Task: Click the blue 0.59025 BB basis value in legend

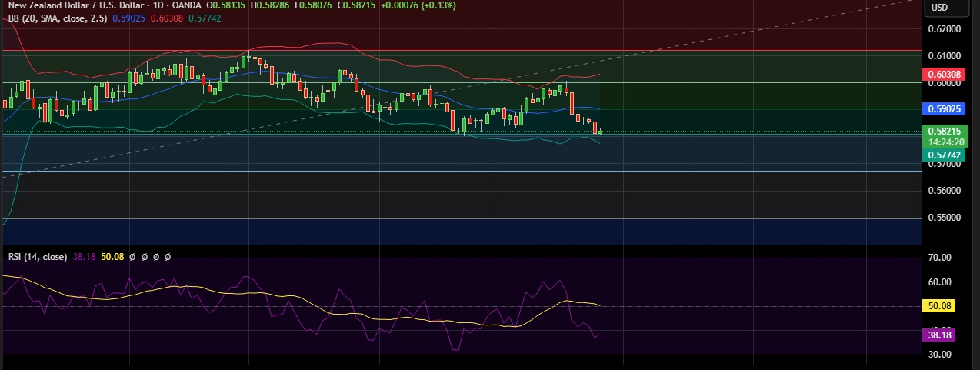Action: [x=129, y=17]
